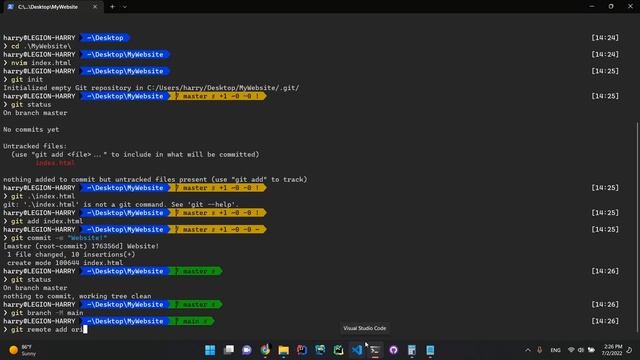Image resolution: width=640 pixels, height=360 pixels.
Task: Click the 'No commits yet' text
Action: [31, 129]
